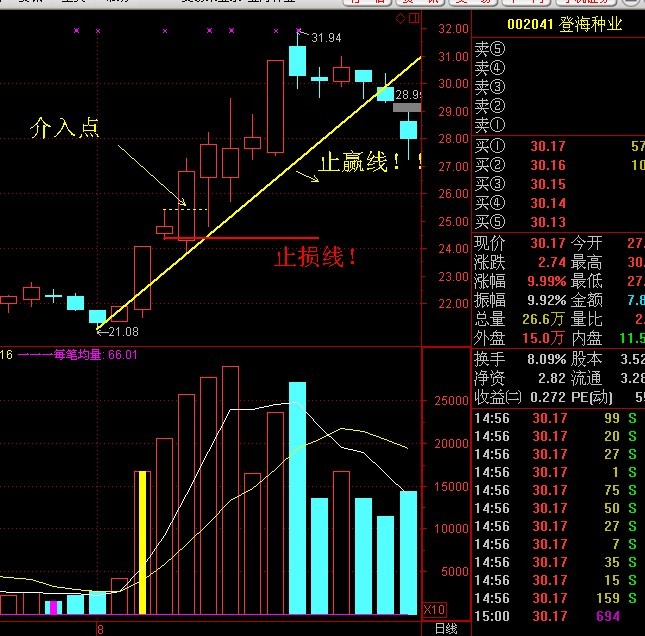The width and height of the screenshot is (645, 636).
Task: Click the X10 volume scale box
Action: (x=434, y=609)
